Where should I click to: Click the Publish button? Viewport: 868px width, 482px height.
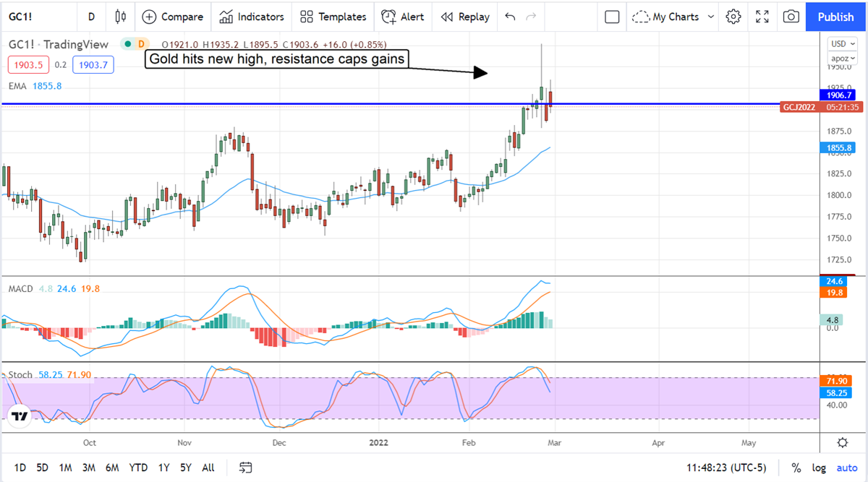pos(835,17)
